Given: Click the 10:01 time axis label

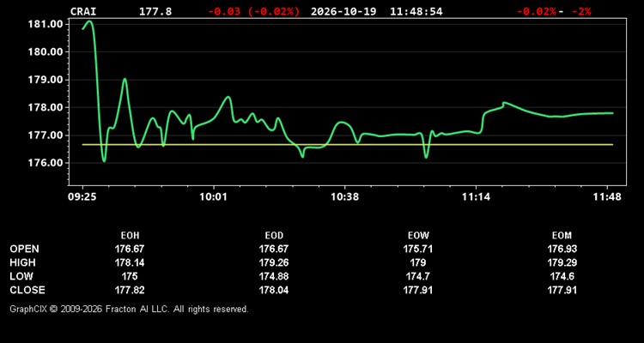Looking at the screenshot, I should click(x=214, y=197).
